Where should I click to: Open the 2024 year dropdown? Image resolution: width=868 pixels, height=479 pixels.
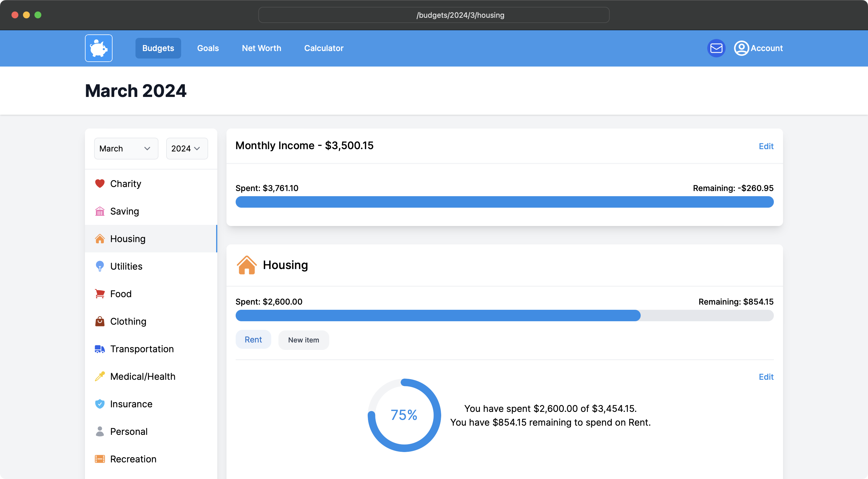point(187,149)
